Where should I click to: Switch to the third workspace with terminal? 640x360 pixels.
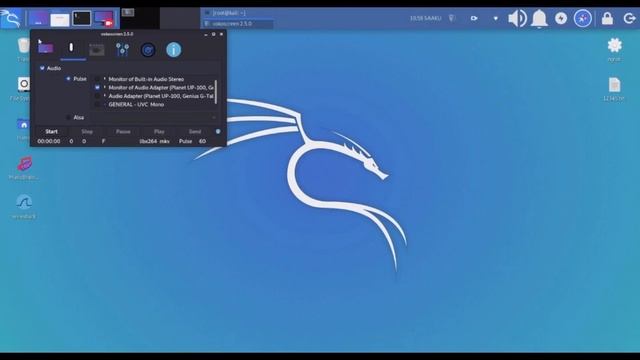[81, 18]
